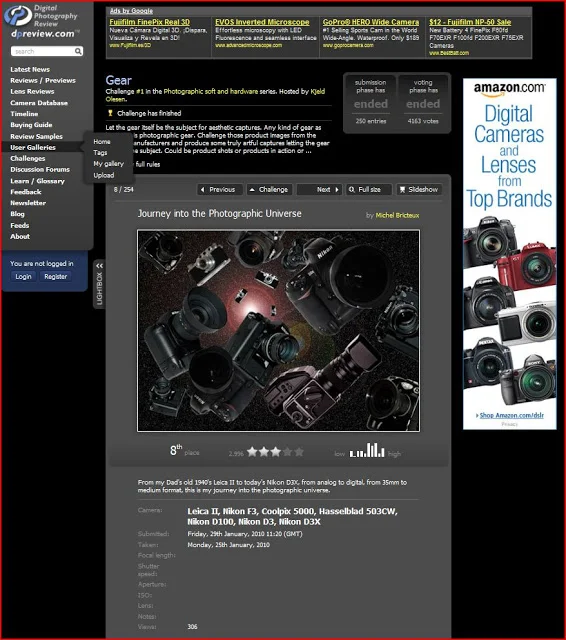This screenshot has width=566, height=640.
Task: Click Ads by Google label
Action: pos(131,11)
